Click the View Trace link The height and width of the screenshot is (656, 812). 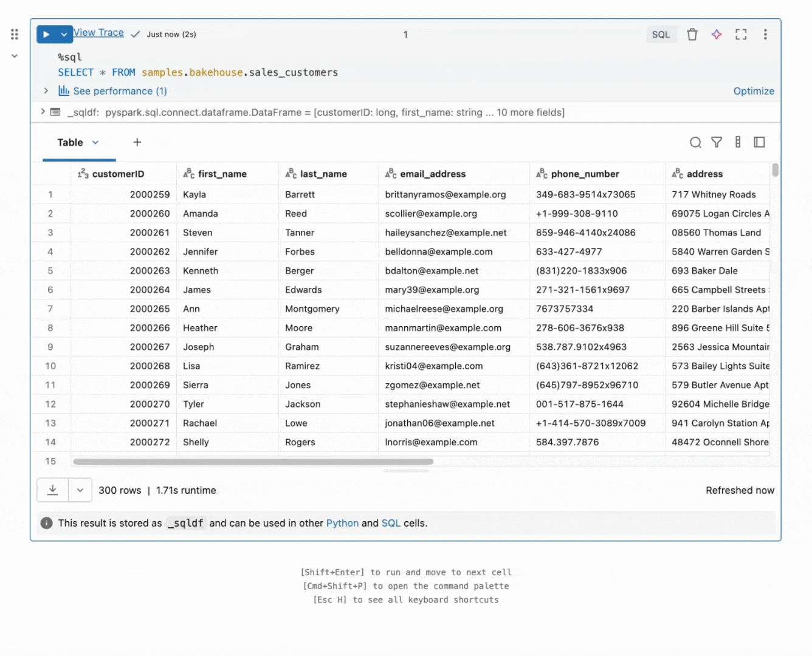(x=98, y=33)
